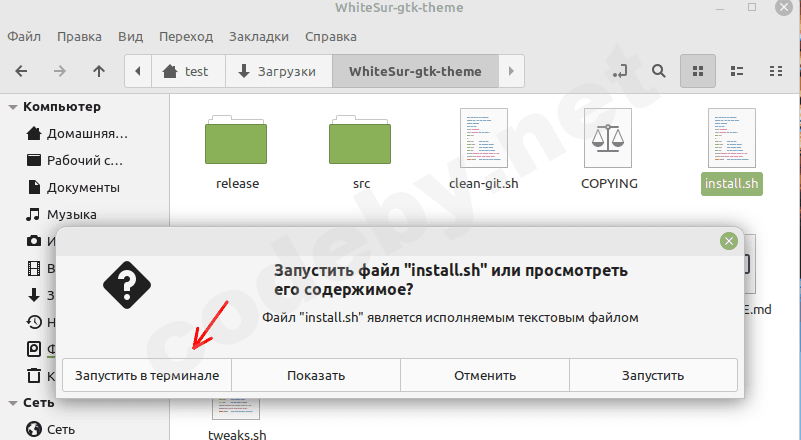Go back with the left arrow button

pyautogui.click(x=21, y=71)
